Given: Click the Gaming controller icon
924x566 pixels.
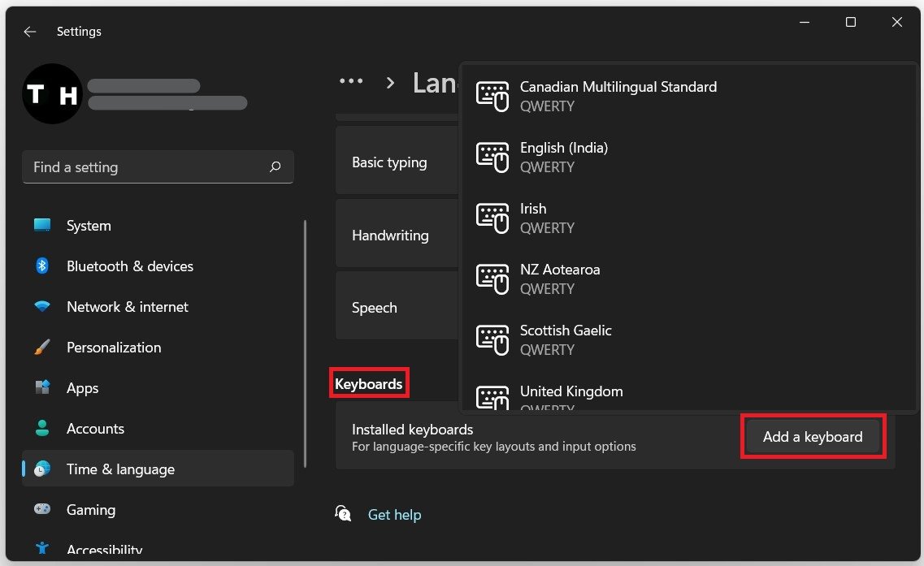Looking at the screenshot, I should (42, 510).
